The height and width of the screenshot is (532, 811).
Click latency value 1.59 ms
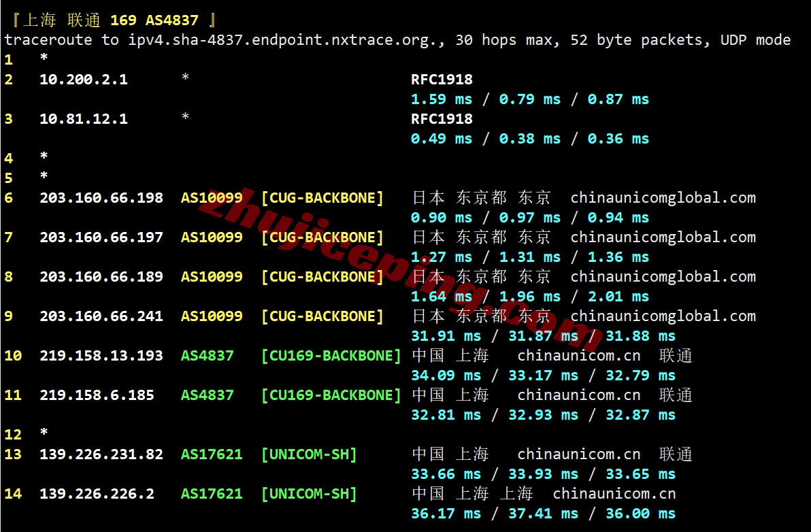[441, 99]
